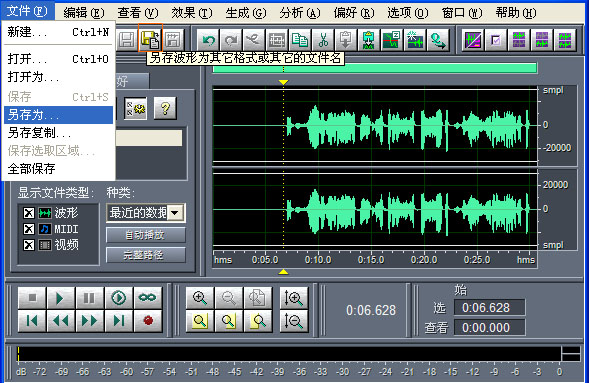This screenshot has width=589, height=383.
Task: Click the purple frequency analysis icon
Action: 473,39
